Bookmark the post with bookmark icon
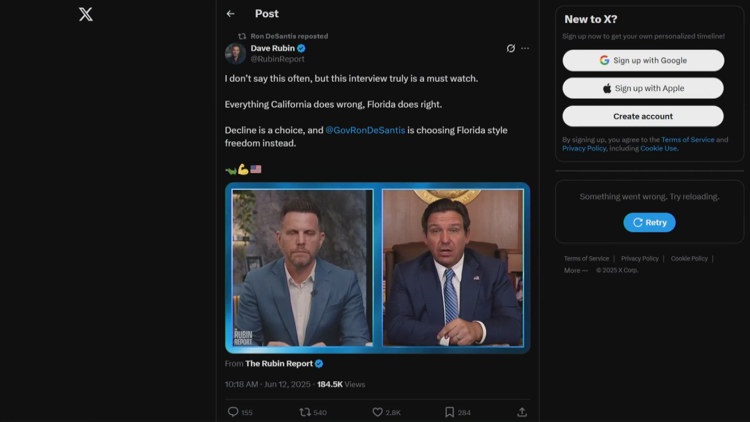750x422 pixels. click(450, 412)
